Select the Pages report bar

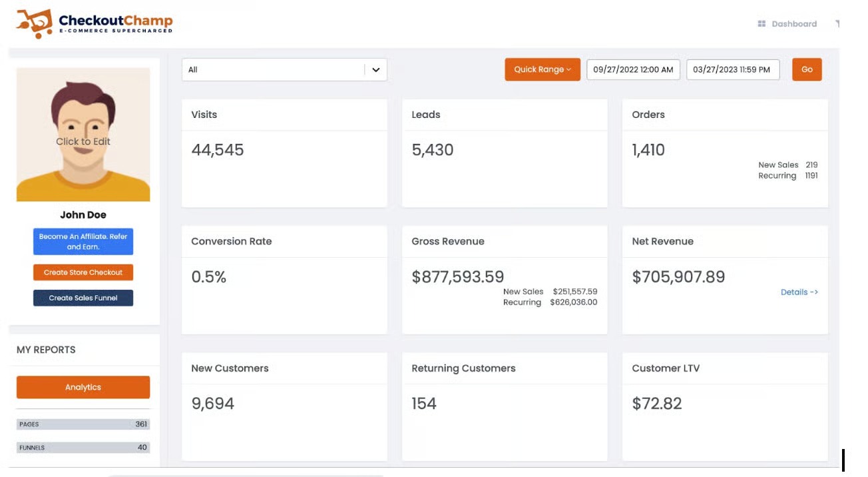(83, 424)
